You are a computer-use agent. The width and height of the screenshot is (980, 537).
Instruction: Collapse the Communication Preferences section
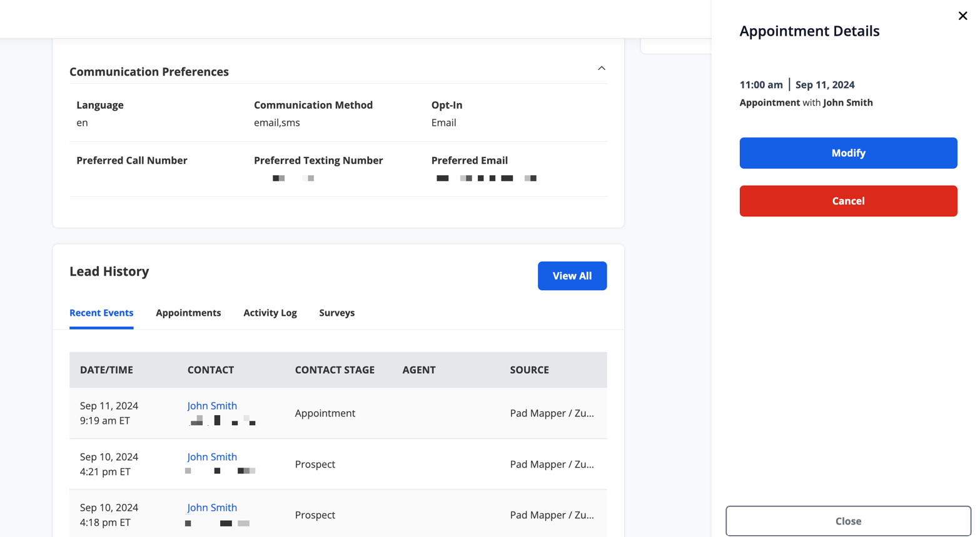tap(602, 68)
